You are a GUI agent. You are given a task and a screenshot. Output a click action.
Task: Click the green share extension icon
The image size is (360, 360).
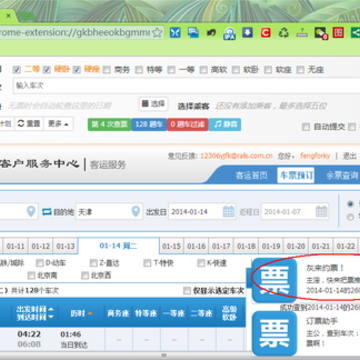pos(356,32)
